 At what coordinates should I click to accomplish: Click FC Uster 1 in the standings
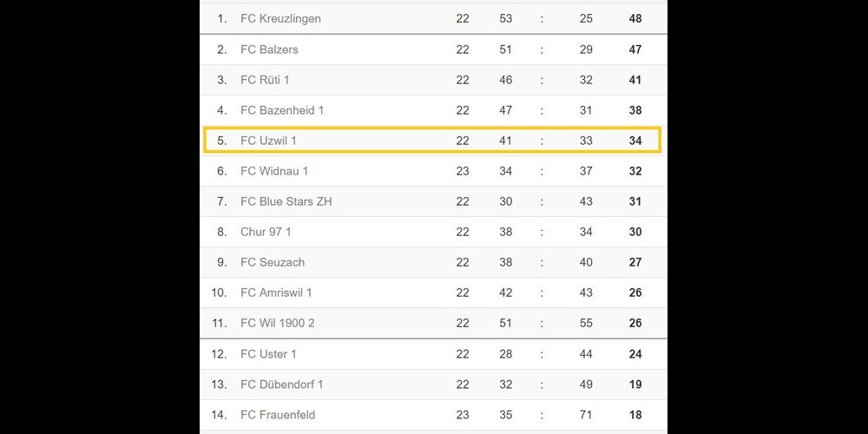coord(268,354)
